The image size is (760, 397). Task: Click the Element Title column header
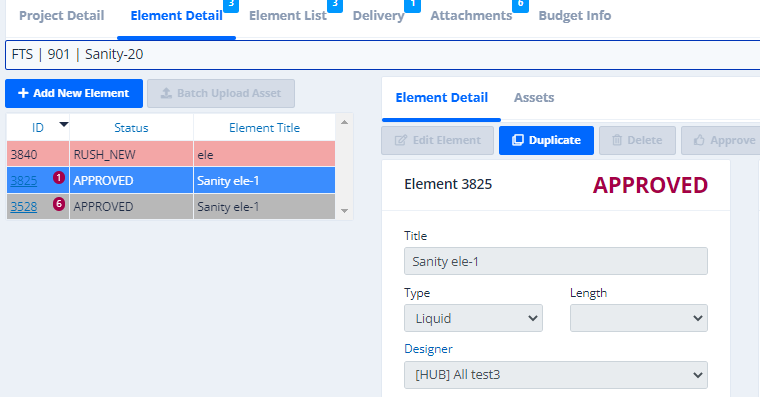click(264, 128)
